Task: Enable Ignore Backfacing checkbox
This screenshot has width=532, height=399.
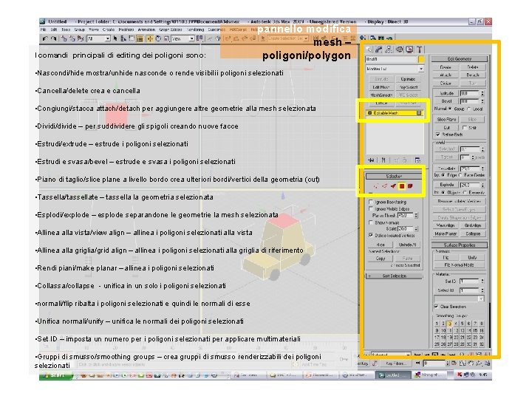Action: (x=371, y=202)
